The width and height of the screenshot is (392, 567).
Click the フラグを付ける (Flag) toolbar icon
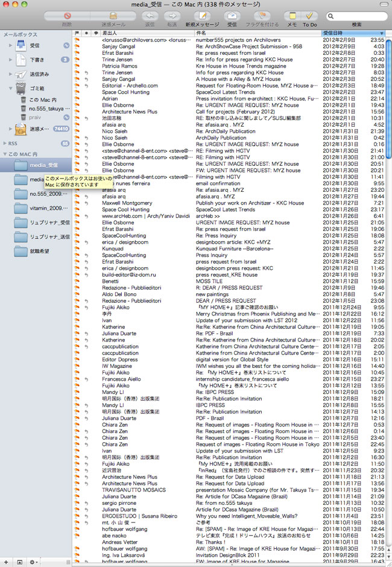click(x=262, y=16)
